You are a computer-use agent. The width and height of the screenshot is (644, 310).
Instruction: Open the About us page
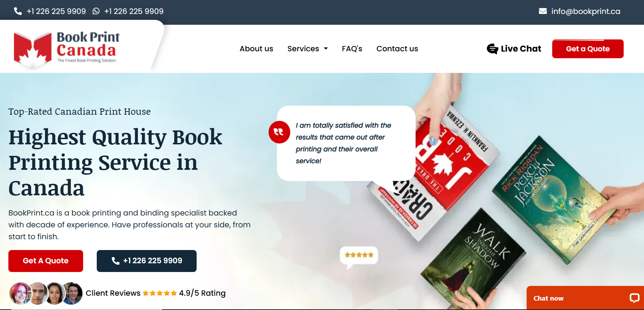click(256, 49)
